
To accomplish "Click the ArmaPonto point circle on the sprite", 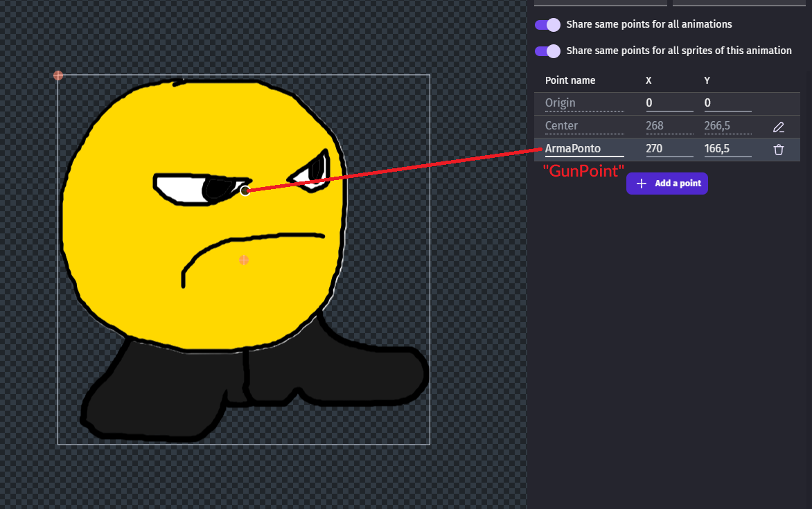I will (245, 190).
